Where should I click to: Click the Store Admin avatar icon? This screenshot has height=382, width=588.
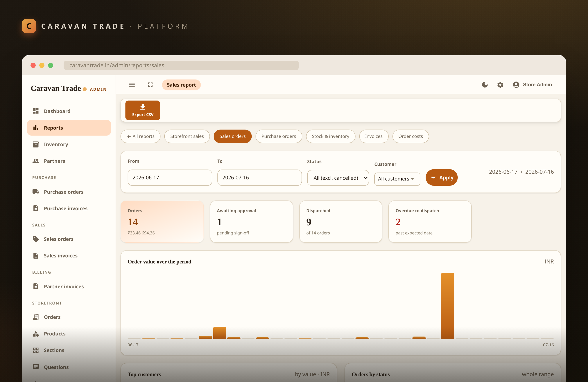click(516, 85)
